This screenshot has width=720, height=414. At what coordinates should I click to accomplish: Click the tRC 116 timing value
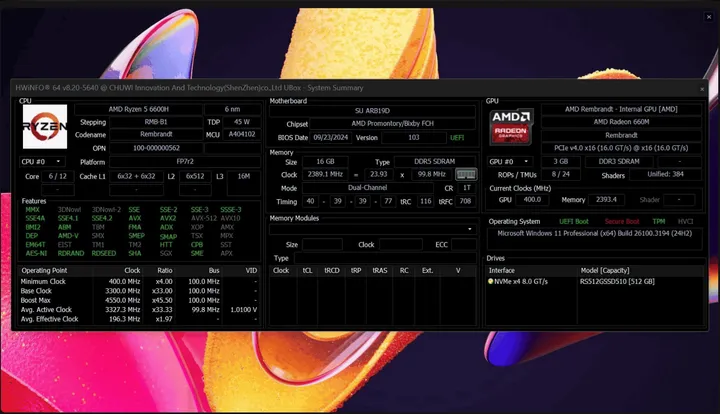pyautogui.click(x=426, y=201)
